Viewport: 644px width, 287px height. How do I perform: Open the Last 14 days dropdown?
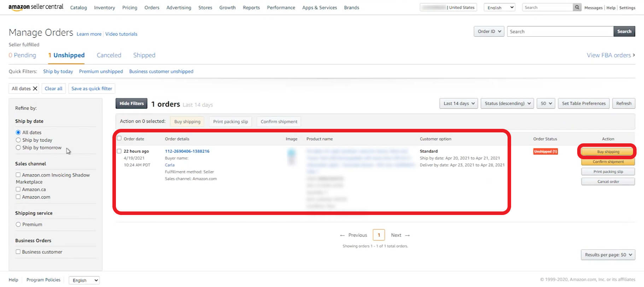(x=458, y=103)
